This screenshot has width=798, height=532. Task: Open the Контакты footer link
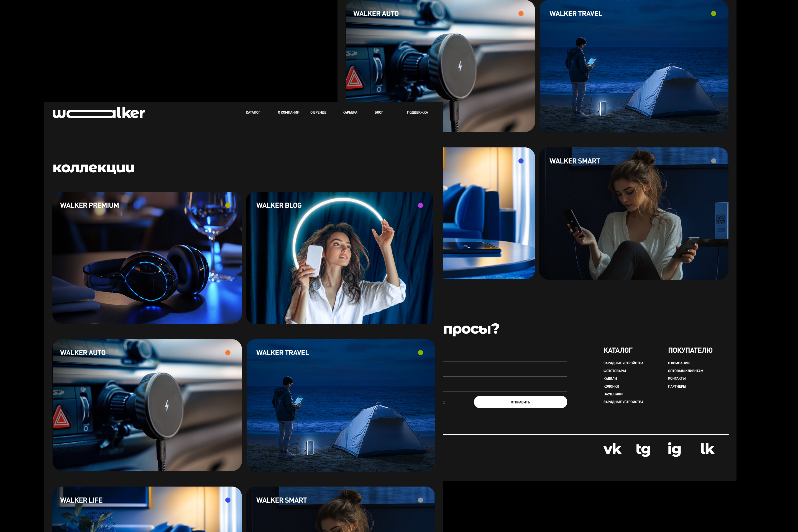tap(677, 379)
